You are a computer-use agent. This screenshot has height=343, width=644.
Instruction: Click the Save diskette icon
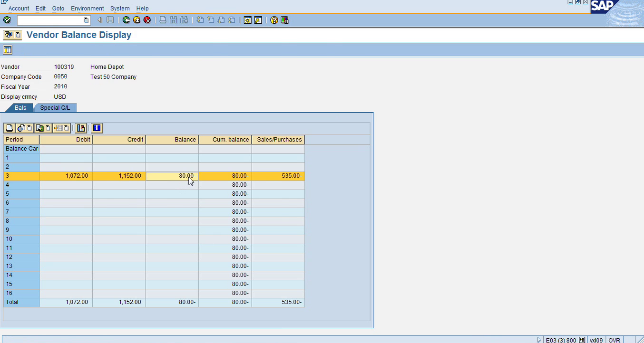tap(110, 20)
